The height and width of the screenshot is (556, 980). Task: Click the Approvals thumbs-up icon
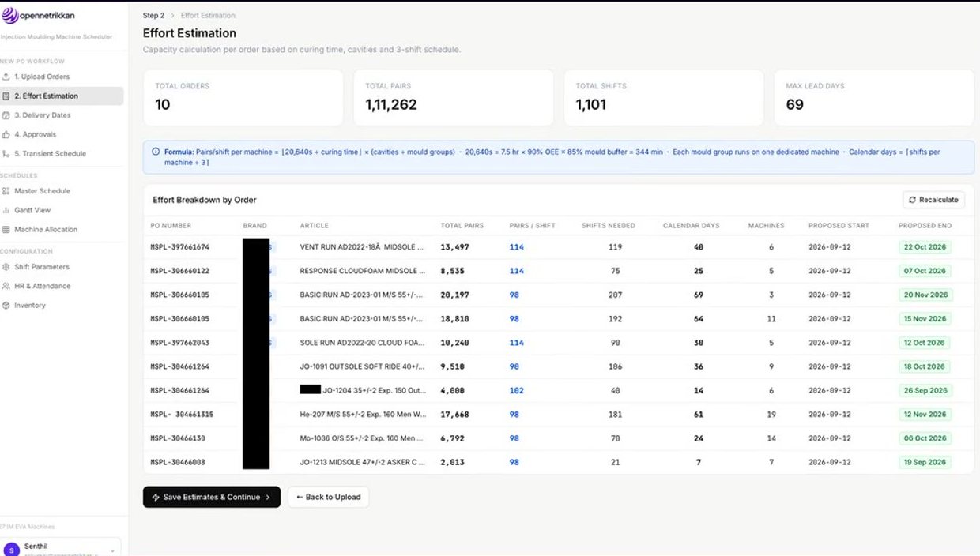point(6,134)
